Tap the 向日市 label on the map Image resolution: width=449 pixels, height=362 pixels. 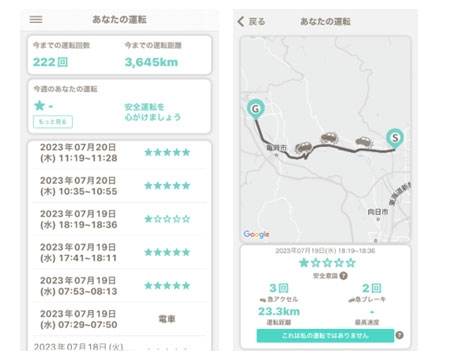coord(378,212)
